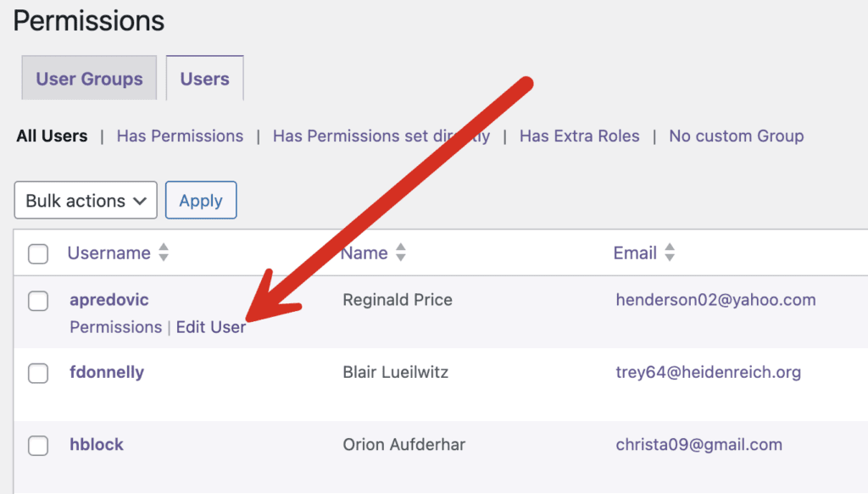The image size is (868, 494).
Task: Open the Users tab
Action: 204,79
